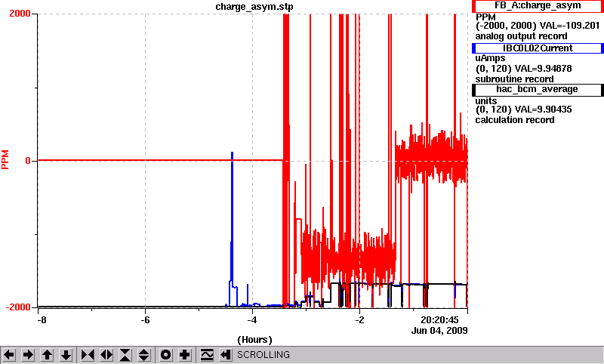Click the Jun 04, 2009 date label

pyautogui.click(x=439, y=331)
